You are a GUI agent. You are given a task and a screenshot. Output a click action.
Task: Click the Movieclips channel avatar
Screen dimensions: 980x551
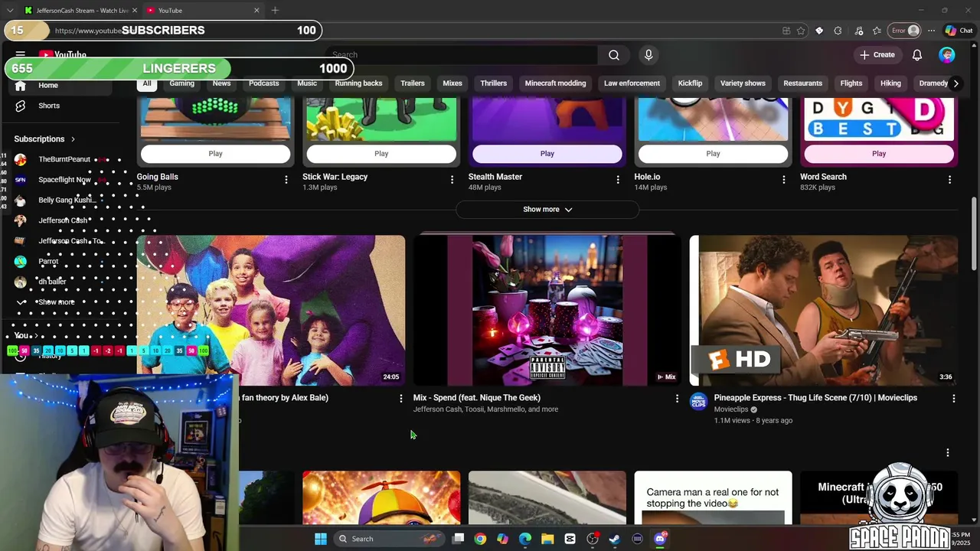[x=699, y=402]
